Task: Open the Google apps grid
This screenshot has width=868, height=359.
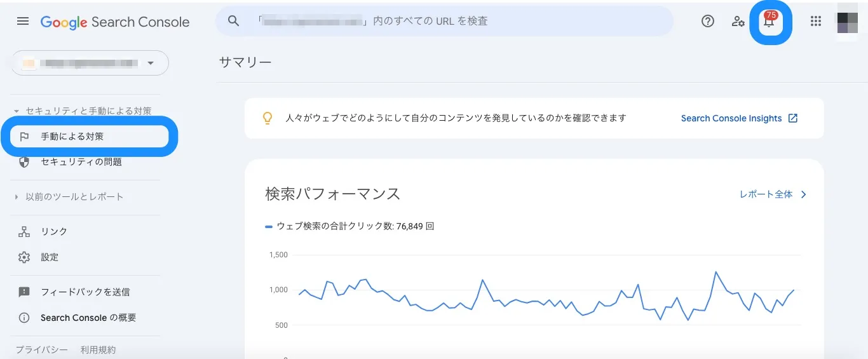Action: click(816, 21)
